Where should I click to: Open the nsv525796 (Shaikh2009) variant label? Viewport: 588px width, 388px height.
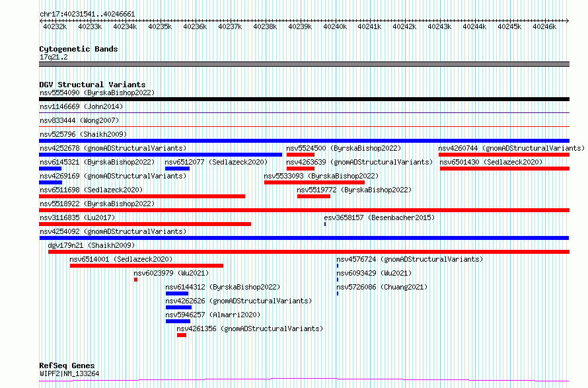tap(83, 134)
